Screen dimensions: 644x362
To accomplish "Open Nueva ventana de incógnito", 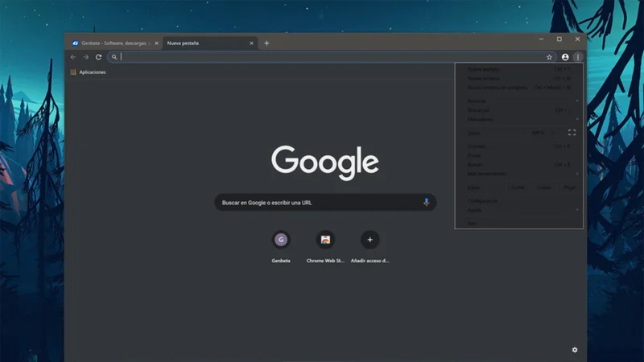I will pos(518,88).
